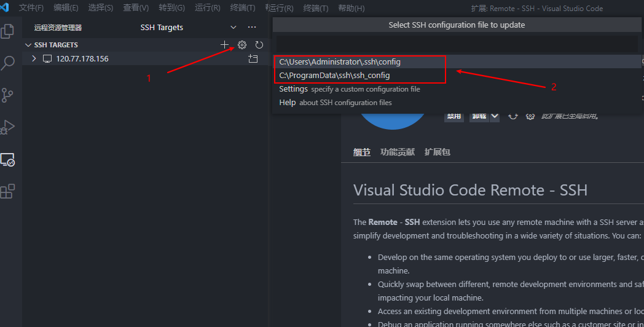
Task: Open the remote explorer more actions ellipsis
Action: coord(252,27)
